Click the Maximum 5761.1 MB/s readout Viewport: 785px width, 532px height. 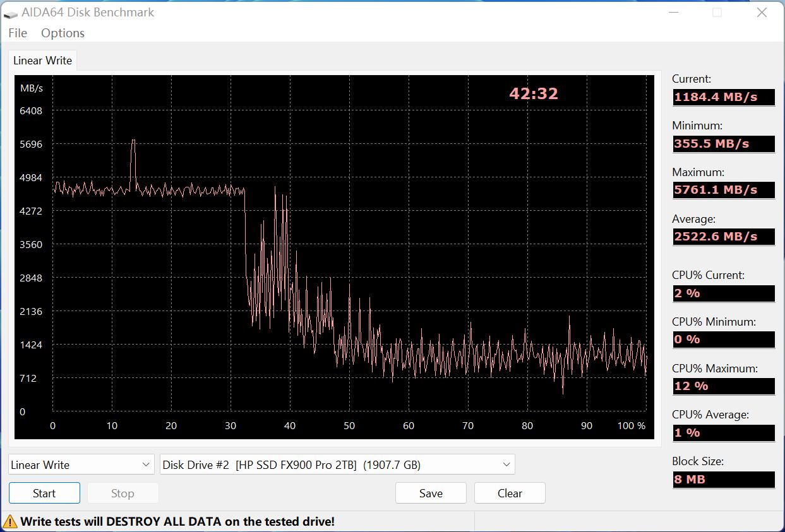(723, 190)
